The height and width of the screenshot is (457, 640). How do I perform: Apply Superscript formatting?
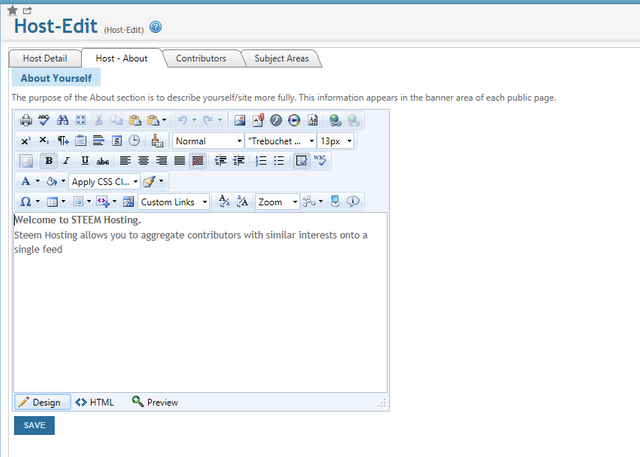click(x=26, y=141)
